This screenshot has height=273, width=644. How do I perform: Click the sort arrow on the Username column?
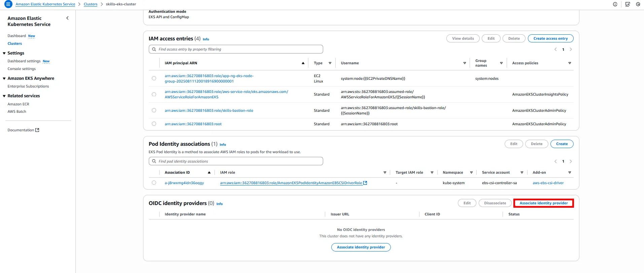point(465,63)
